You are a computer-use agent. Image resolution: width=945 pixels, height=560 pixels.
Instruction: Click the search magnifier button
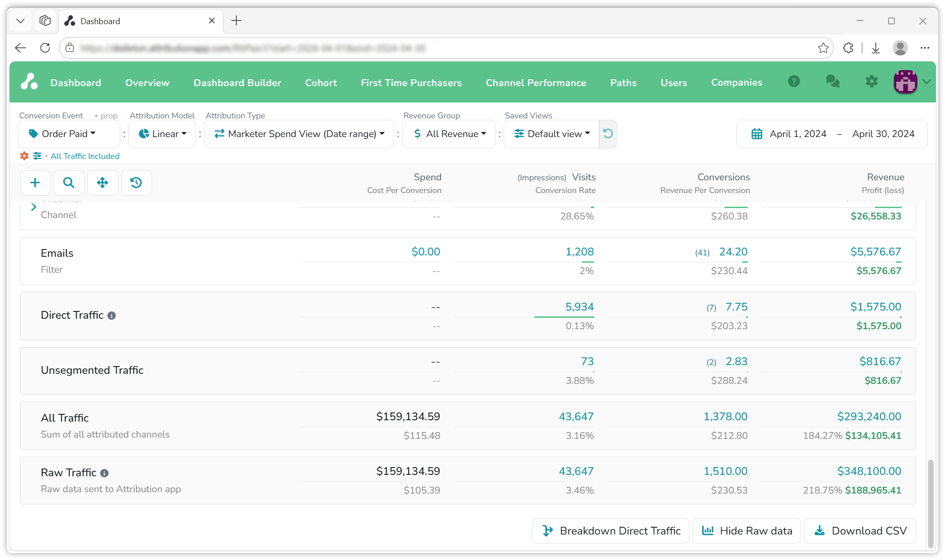(x=69, y=183)
